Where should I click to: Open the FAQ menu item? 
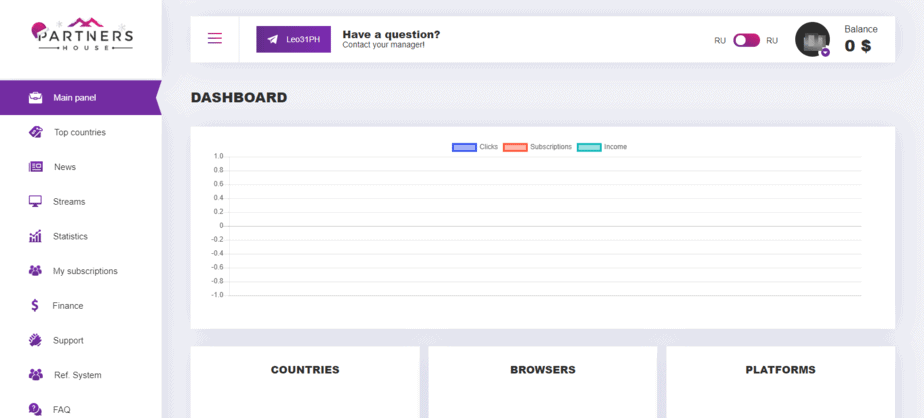tap(61, 409)
